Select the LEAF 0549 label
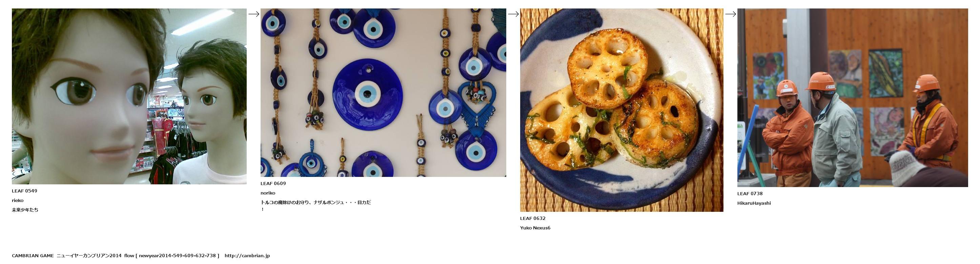The image size is (980, 264). coord(24,191)
